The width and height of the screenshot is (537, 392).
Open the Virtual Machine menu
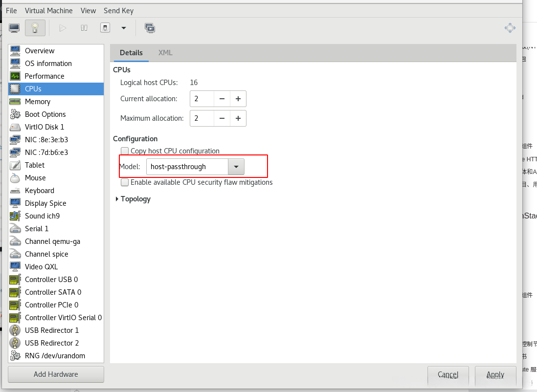point(48,11)
